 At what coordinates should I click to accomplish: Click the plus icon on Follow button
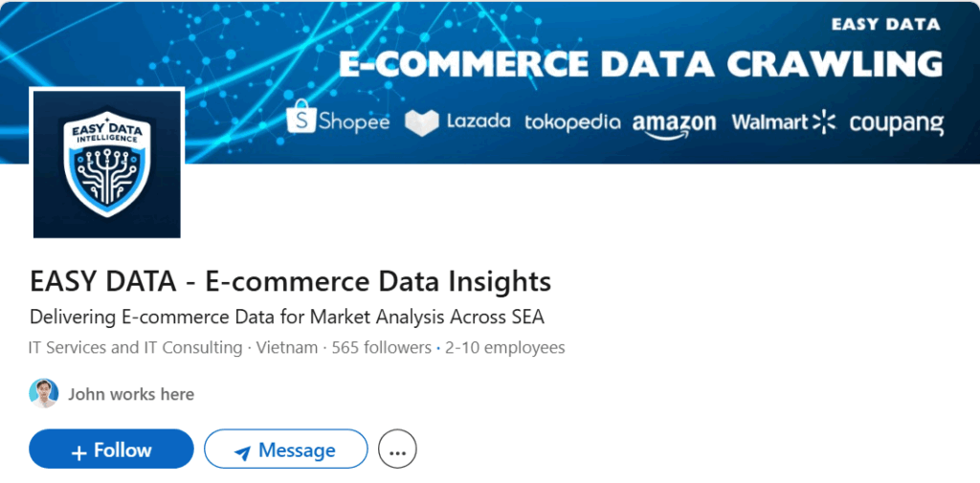tap(78, 451)
